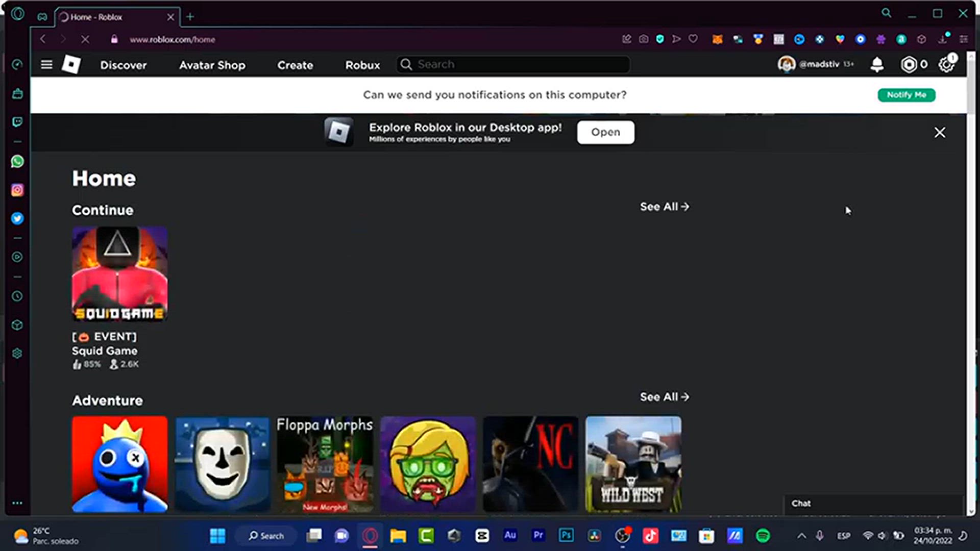This screenshot has width=980, height=551.
Task: Open the NC dark game thumbnail
Action: [530, 464]
